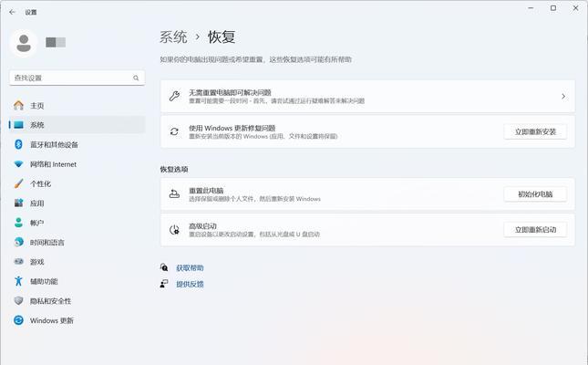
Task: Open the 获取帮助 link
Action: (x=190, y=267)
